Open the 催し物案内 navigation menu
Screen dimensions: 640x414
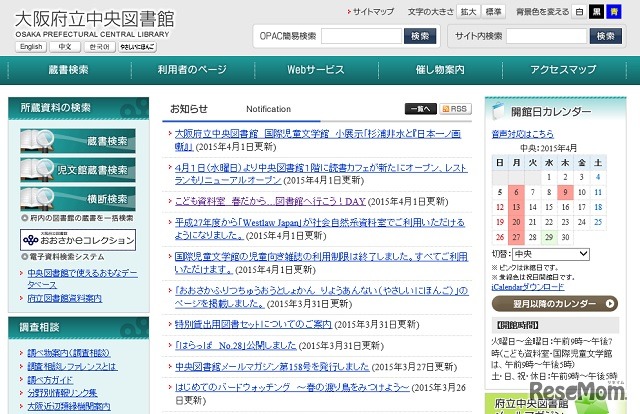pos(440,70)
